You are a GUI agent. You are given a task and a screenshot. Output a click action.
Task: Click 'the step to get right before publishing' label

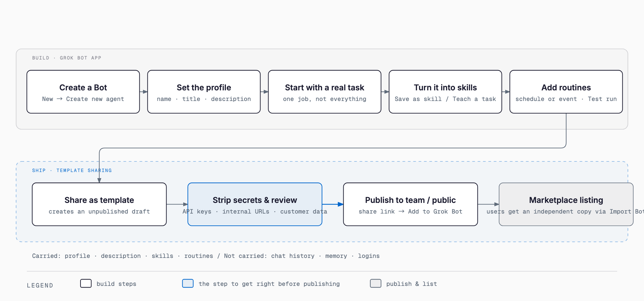[x=269, y=284]
